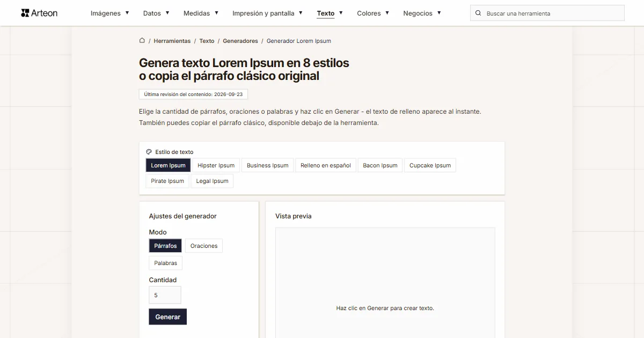Open the Texto breadcrumb link

[x=207, y=41]
